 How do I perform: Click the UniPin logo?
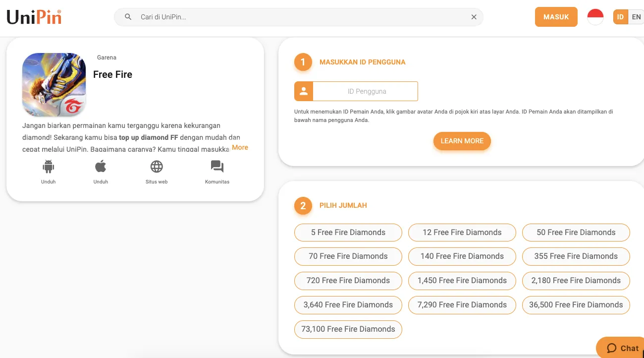click(x=34, y=17)
